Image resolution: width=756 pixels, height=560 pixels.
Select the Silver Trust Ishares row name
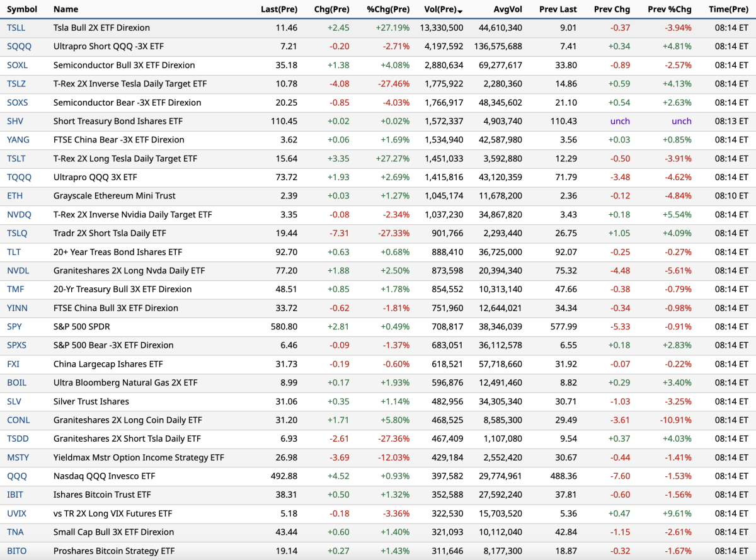91,401
